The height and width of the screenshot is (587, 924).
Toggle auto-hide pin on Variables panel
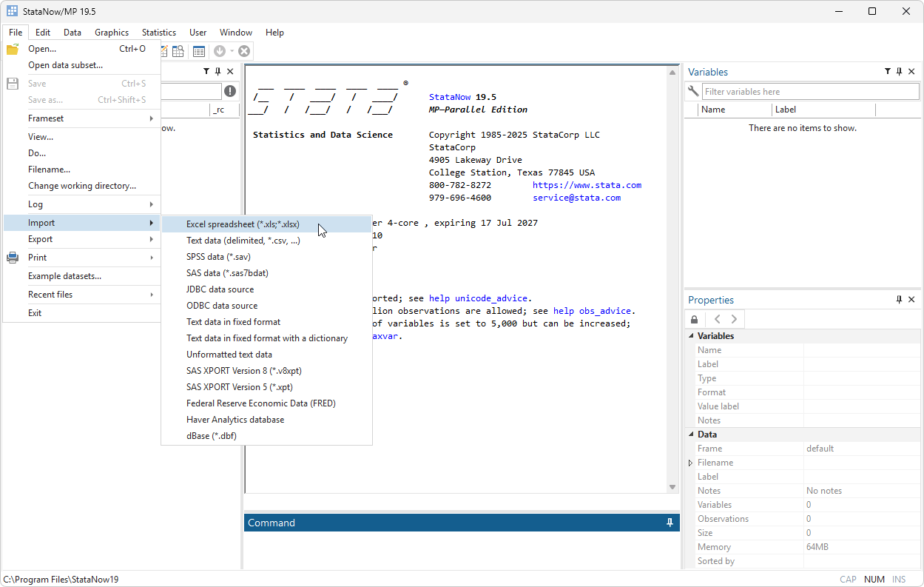click(x=900, y=72)
